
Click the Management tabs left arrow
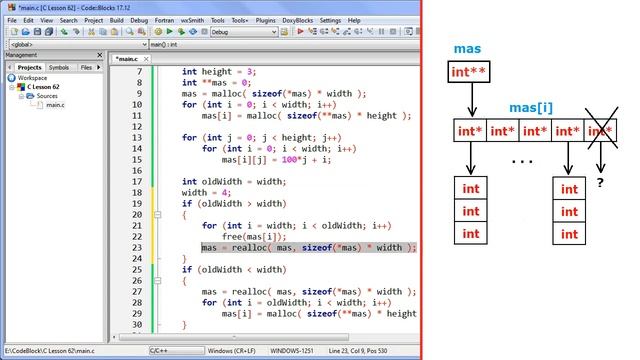pyautogui.click(x=9, y=67)
